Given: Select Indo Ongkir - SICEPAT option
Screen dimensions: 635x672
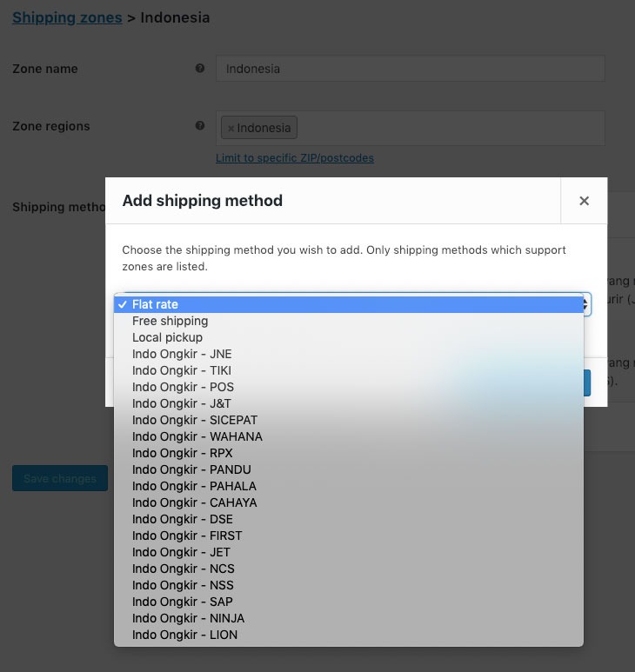Looking at the screenshot, I should 195,420.
